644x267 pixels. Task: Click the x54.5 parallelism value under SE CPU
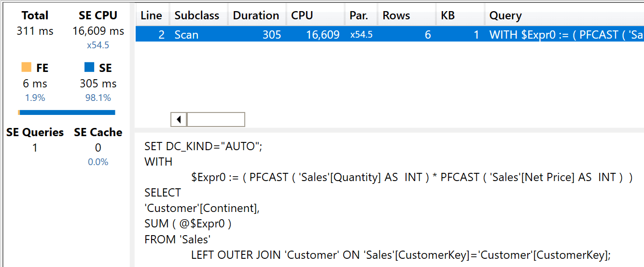pos(98,45)
